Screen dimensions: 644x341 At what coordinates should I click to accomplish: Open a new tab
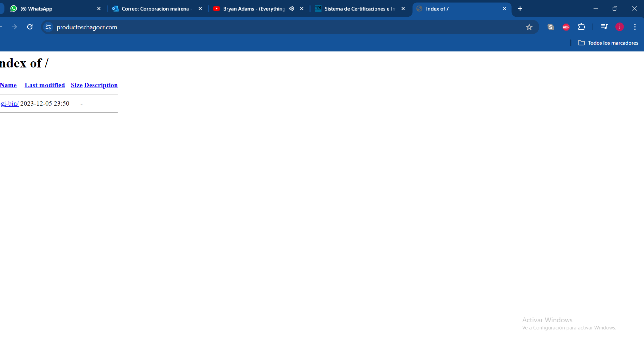[520, 9]
